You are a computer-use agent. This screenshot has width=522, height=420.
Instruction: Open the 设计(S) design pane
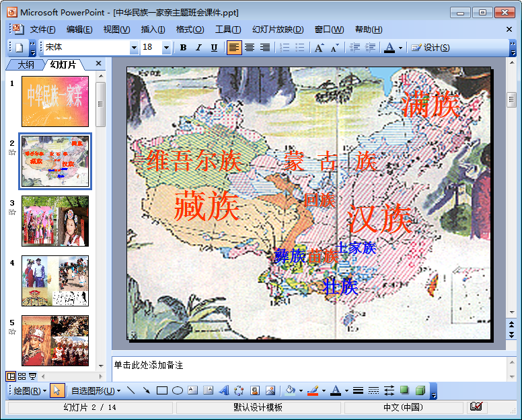430,48
